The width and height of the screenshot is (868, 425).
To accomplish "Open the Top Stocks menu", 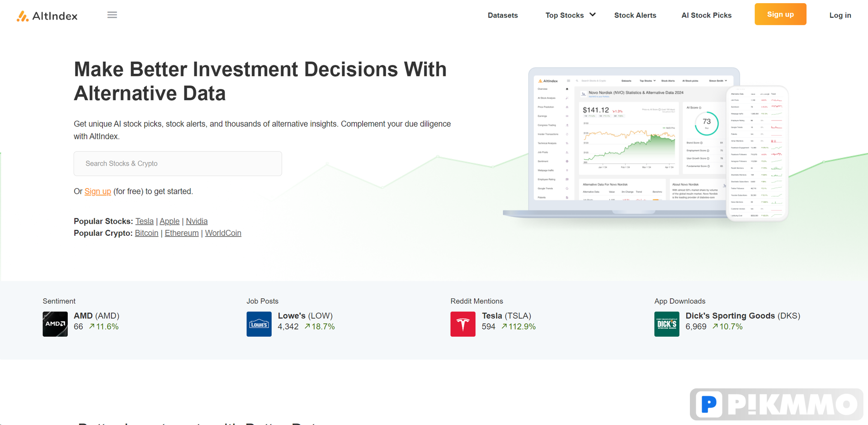I will (x=565, y=15).
